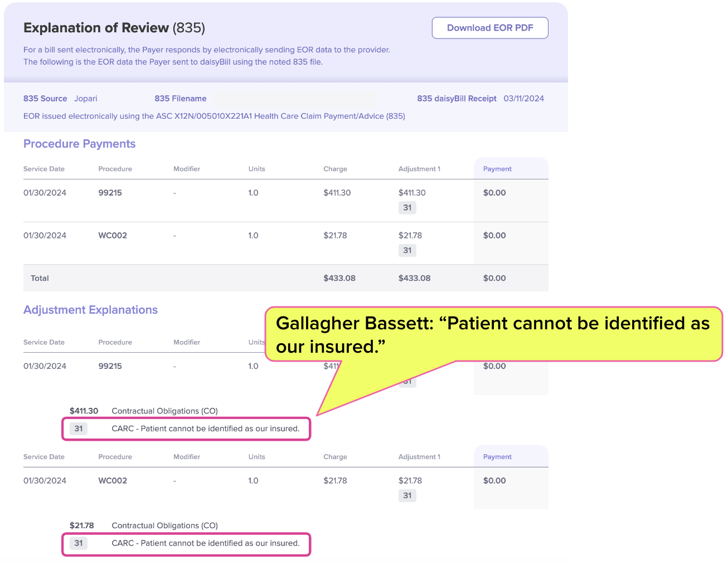This screenshot has height=565, width=728.
Task: Click "Adjustment 1" header in Procedure Payments table
Action: 420,169
